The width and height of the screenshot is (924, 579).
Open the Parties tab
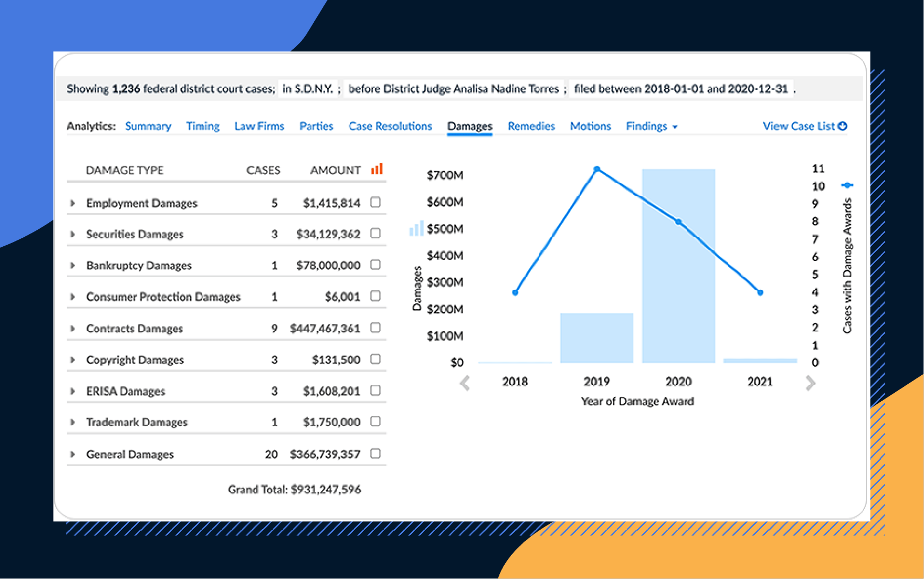316,126
